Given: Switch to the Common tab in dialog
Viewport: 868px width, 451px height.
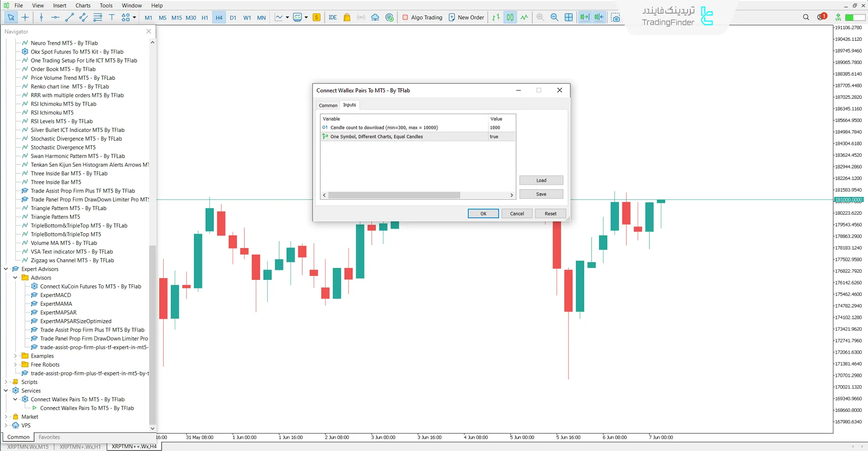Looking at the screenshot, I should pyautogui.click(x=328, y=105).
